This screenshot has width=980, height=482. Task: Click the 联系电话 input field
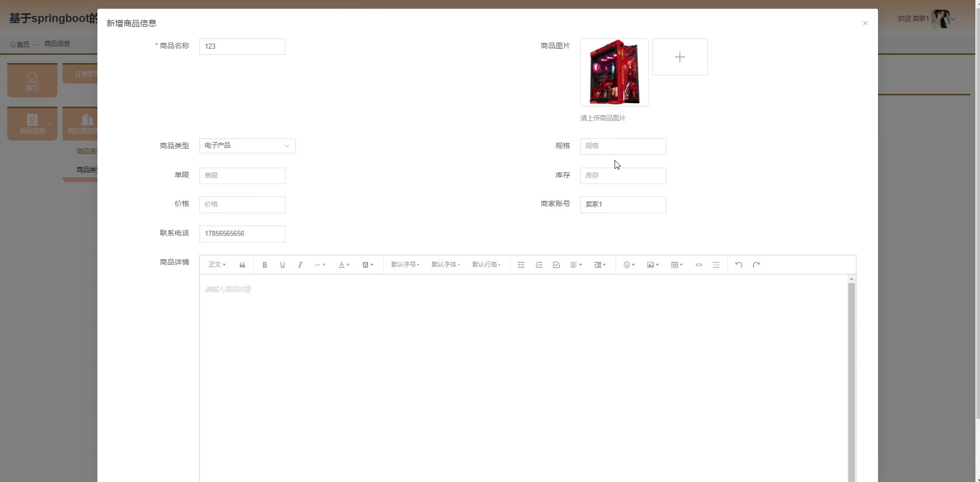tap(242, 234)
